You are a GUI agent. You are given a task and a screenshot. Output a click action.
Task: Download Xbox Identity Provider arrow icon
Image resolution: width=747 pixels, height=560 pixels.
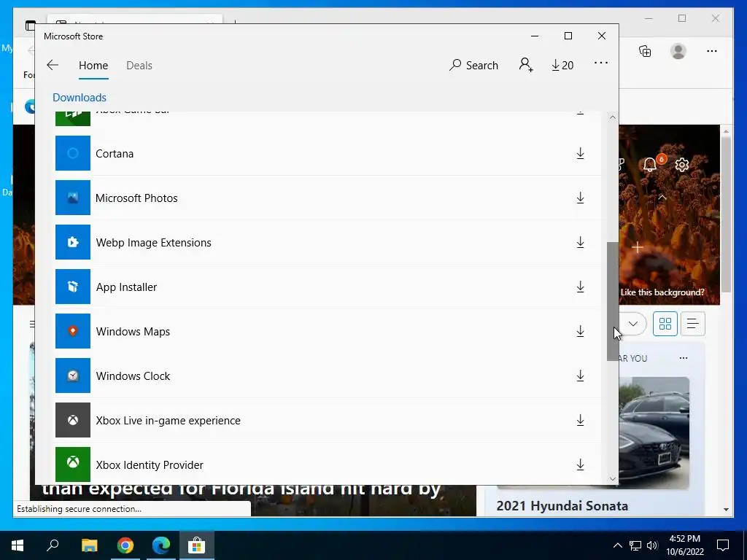point(580,464)
